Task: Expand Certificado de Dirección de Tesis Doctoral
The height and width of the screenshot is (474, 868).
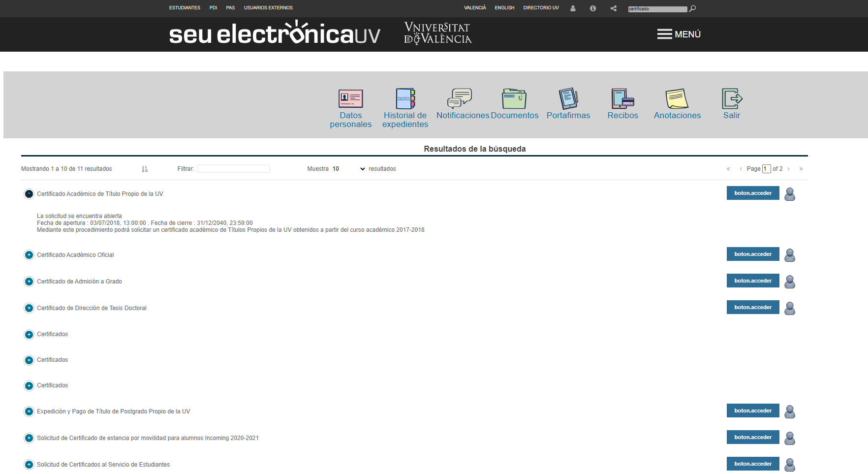Action: pyautogui.click(x=29, y=308)
